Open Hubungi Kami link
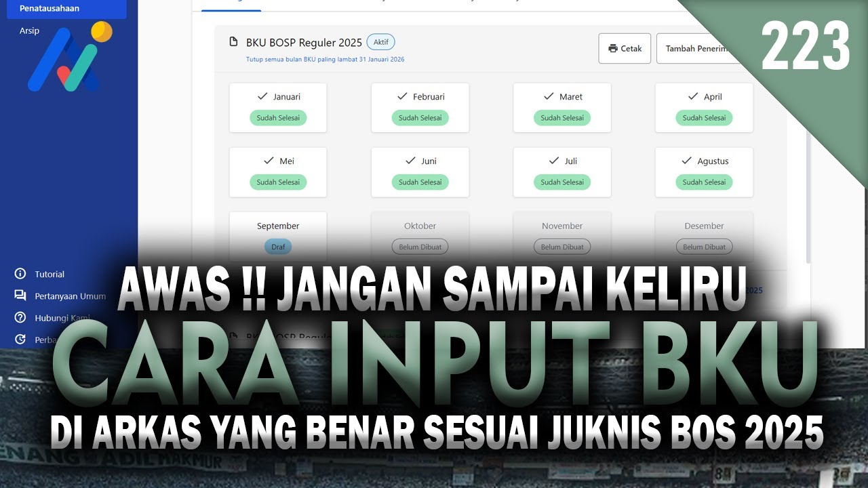Viewport: 868px width, 488px height. [62, 318]
